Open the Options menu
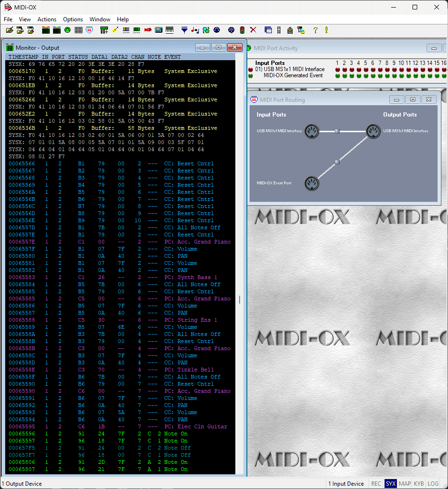The image size is (448, 489). click(x=73, y=19)
